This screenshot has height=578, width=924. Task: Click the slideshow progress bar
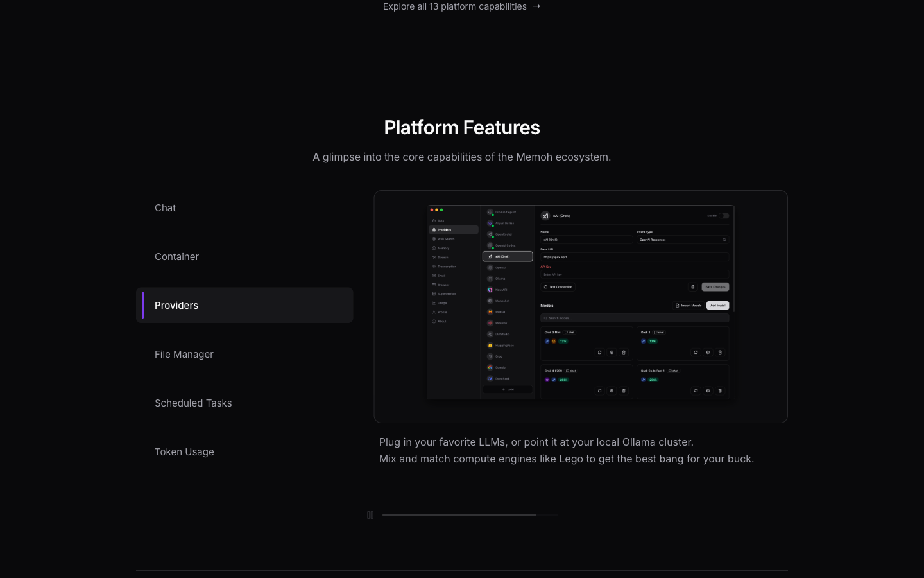pyautogui.click(x=470, y=515)
